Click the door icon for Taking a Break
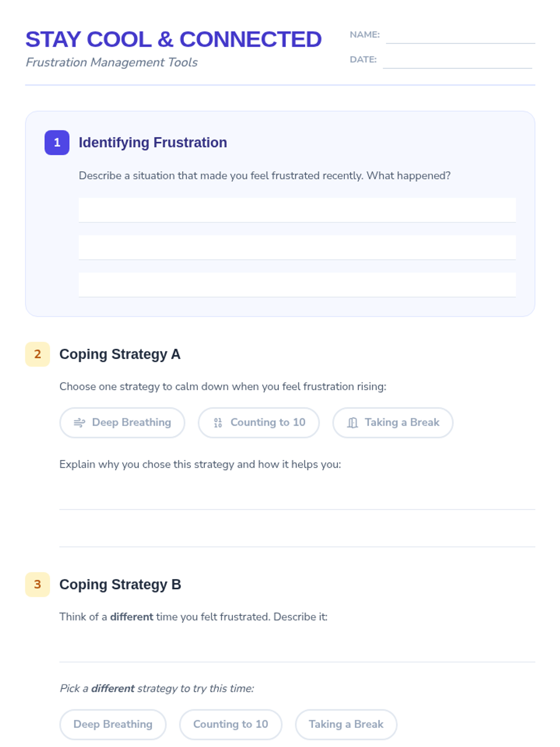This screenshot has width=560, height=747. point(352,423)
